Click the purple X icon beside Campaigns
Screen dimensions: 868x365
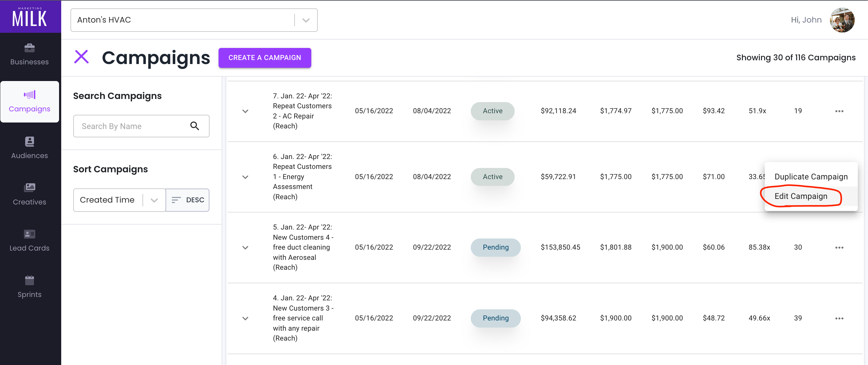tap(81, 57)
